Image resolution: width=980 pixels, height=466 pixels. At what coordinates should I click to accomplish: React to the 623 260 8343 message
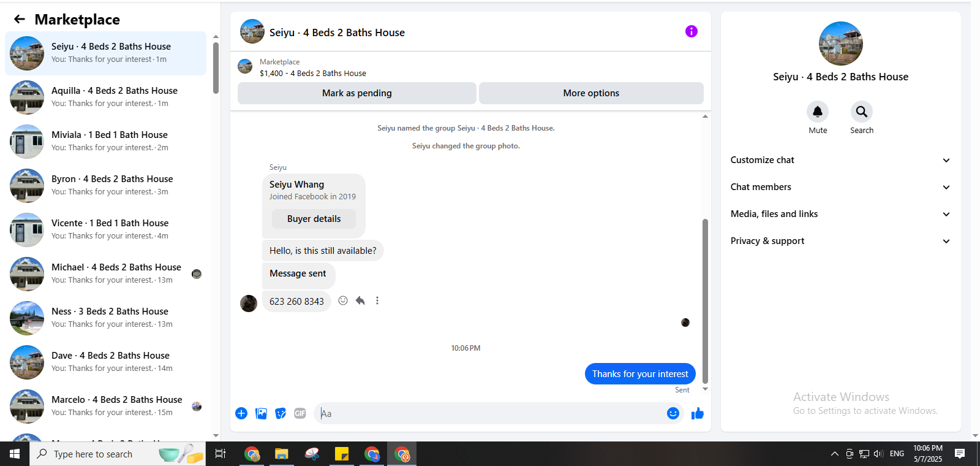click(343, 300)
